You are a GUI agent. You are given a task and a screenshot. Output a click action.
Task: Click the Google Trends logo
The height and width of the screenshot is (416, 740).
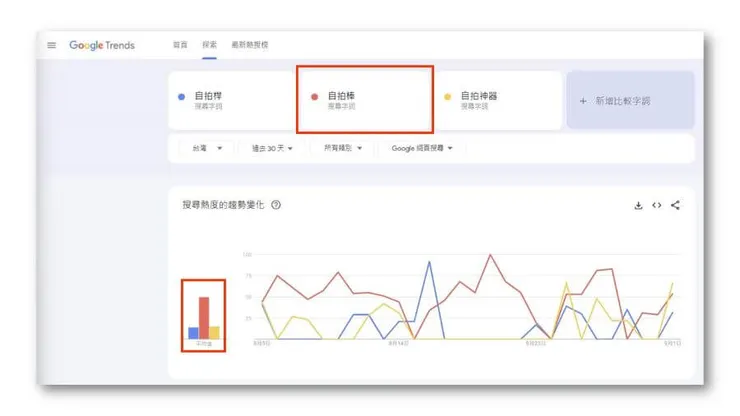click(102, 45)
